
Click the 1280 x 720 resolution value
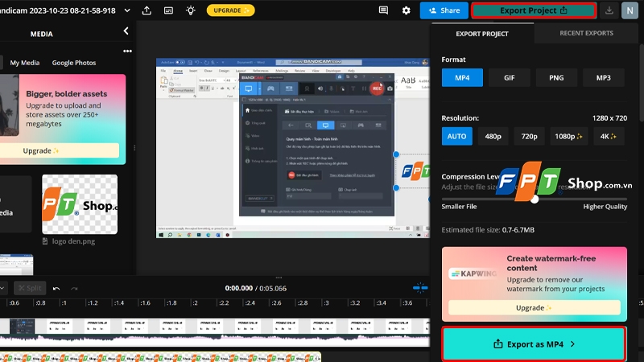609,118
